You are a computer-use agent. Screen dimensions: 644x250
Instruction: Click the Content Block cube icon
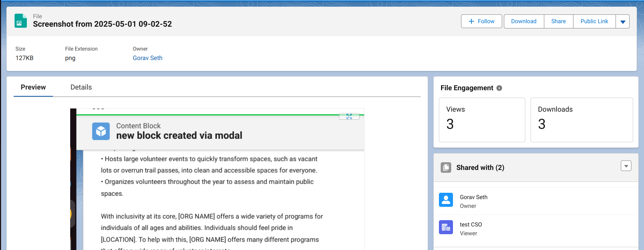pyautogui.click(x=101, y=131)
